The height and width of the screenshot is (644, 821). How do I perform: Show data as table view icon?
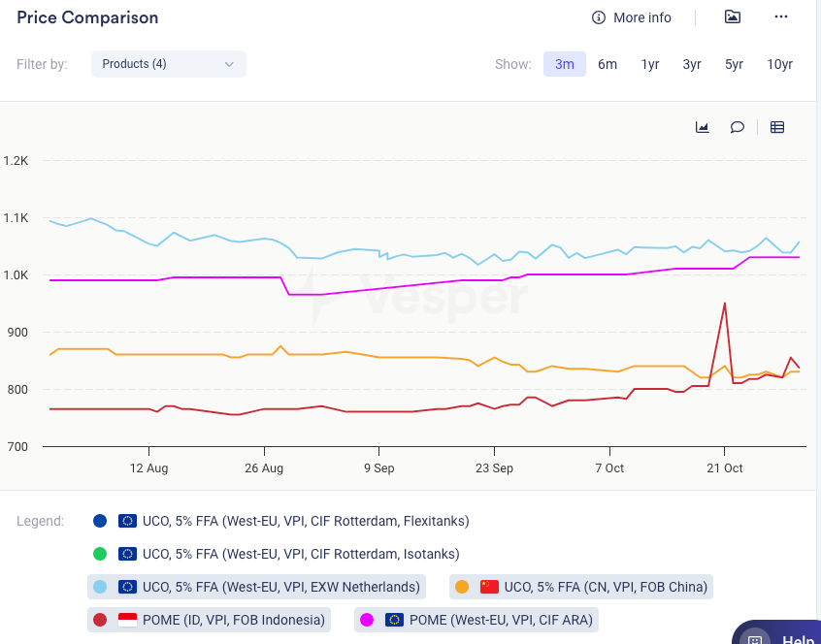[777, 127]
